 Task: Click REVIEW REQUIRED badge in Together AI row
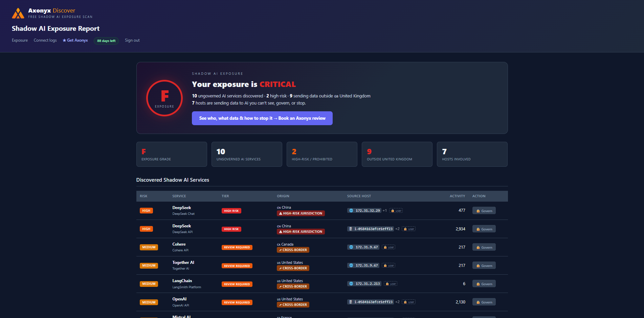(x=237, y=266)
